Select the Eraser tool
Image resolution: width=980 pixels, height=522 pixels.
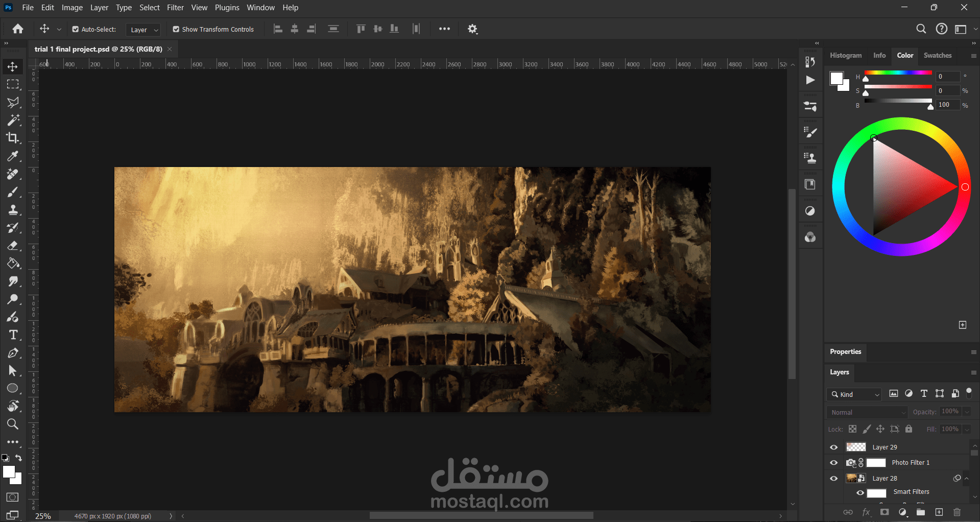(x=13, y=246)
